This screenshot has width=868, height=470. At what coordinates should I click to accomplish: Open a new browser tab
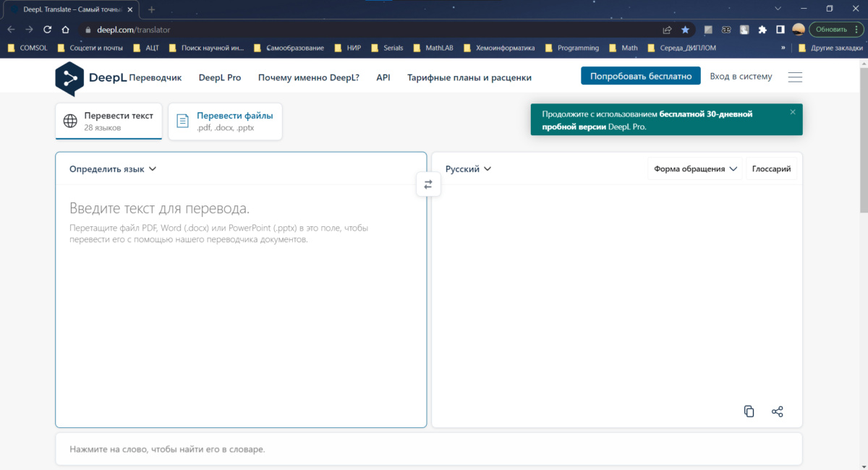click(x=151, y=9)
